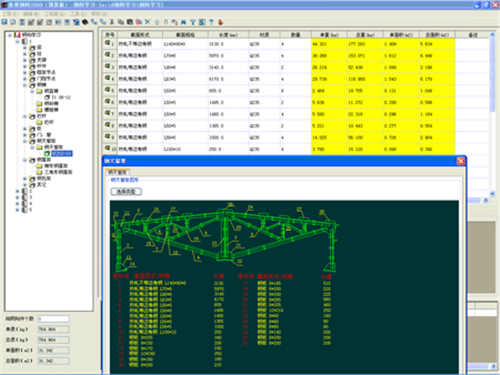The image size is (500, 375).
Task: Expand tree node numbered 5
Action: click(x=18, y=210)
